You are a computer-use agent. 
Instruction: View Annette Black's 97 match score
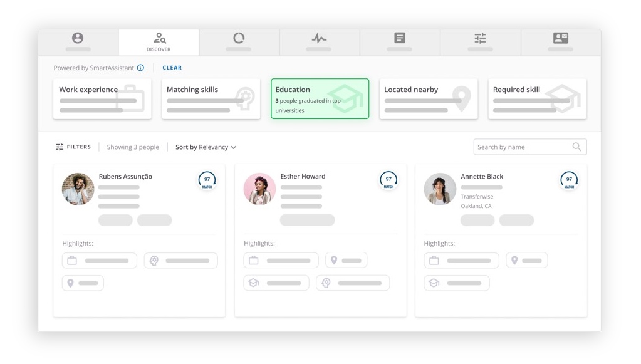point(569,180)
